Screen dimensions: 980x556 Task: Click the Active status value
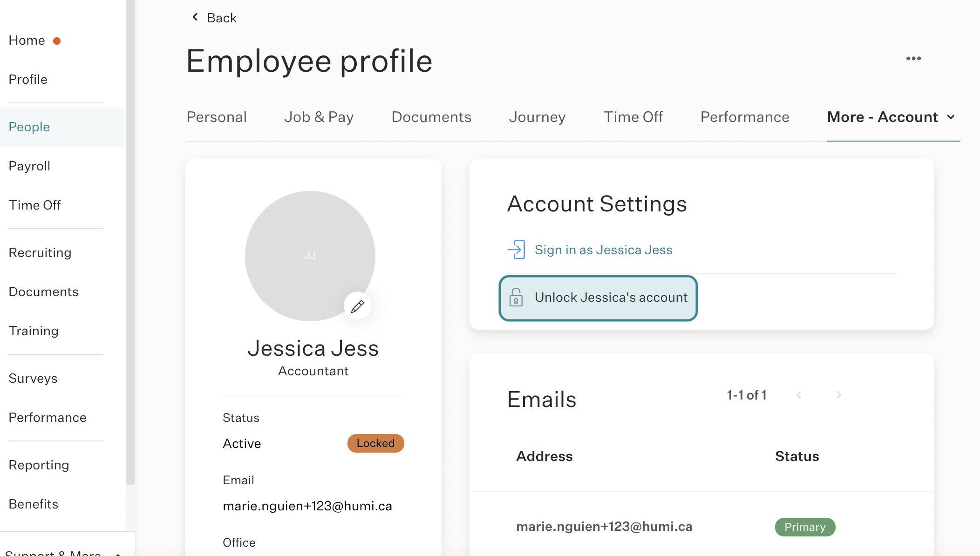(x=242, y=444)
